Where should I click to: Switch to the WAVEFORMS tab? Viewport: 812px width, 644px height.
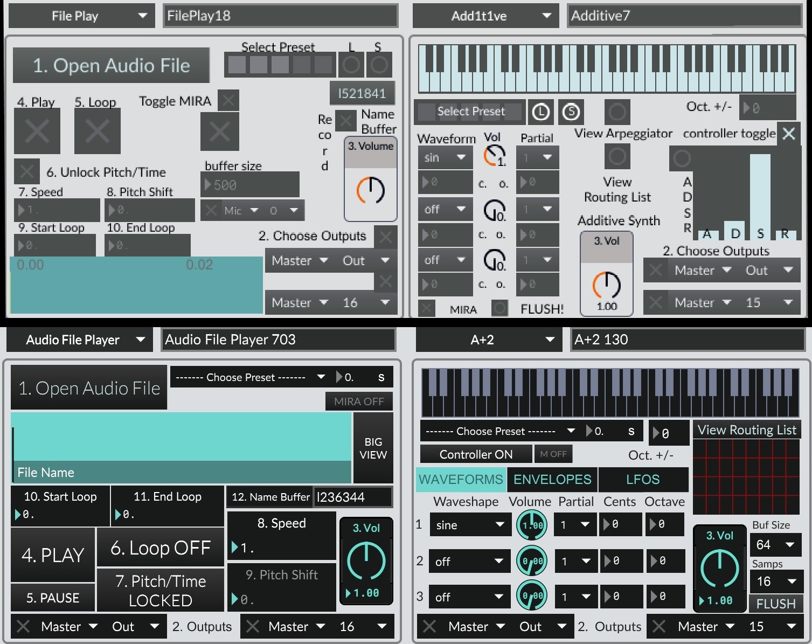[461, 479]
